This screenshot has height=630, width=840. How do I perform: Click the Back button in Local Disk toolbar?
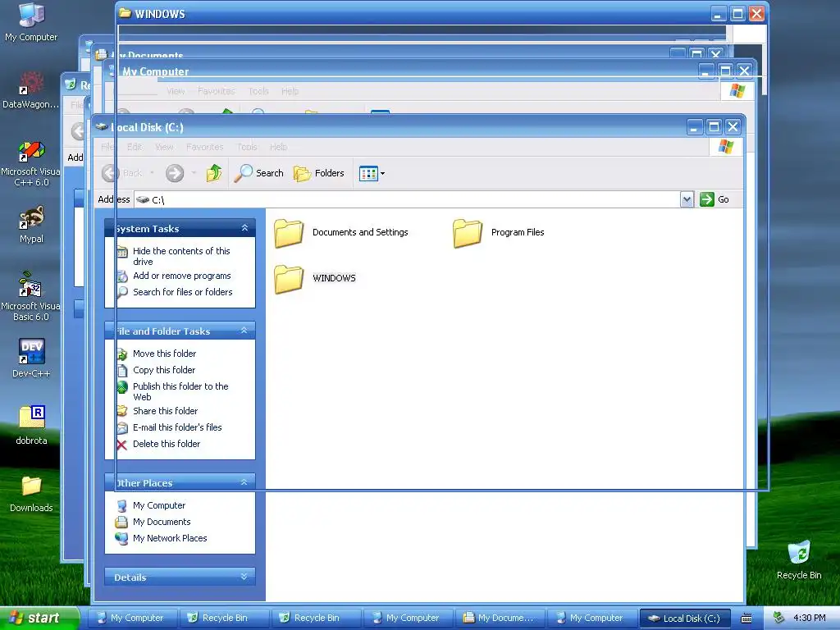point(122,173)
